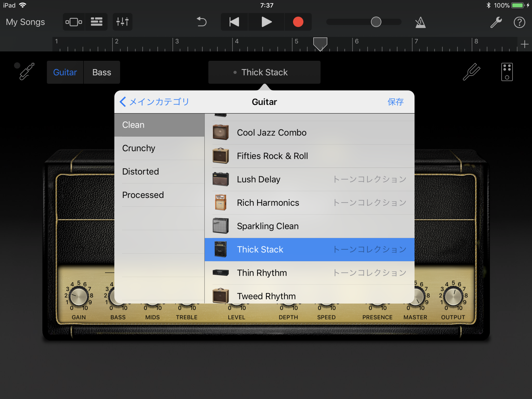The width and height of the screenshot is (532, 399).
Task: Select the Bass amp tab
Action: pyautogui.click(x=102, y=72)
